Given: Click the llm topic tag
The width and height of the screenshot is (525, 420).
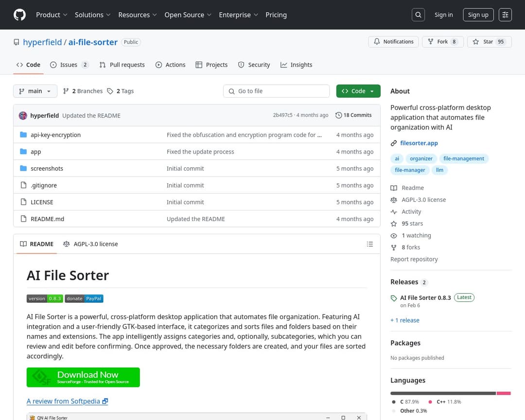Looking at the screenshot, I should 439,170.
